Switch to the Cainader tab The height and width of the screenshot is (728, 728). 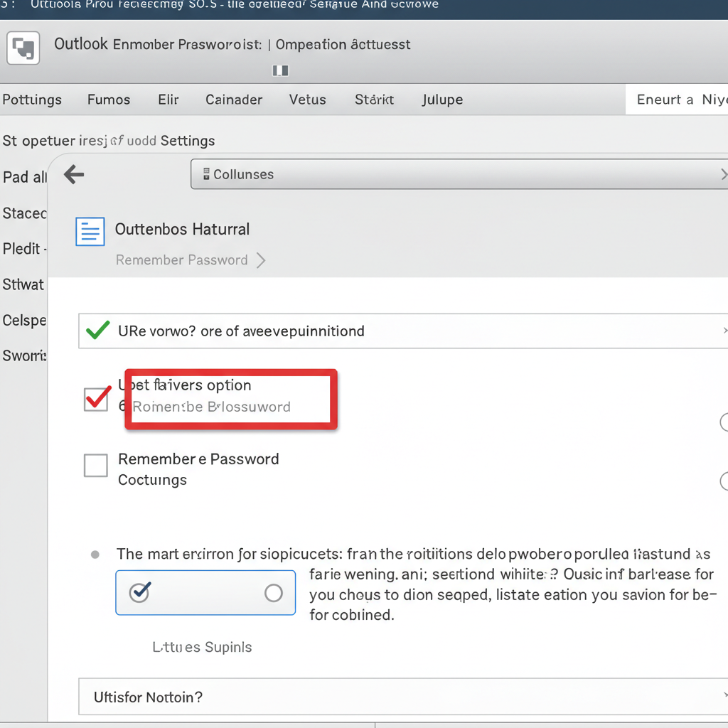(x=234, y=100)
